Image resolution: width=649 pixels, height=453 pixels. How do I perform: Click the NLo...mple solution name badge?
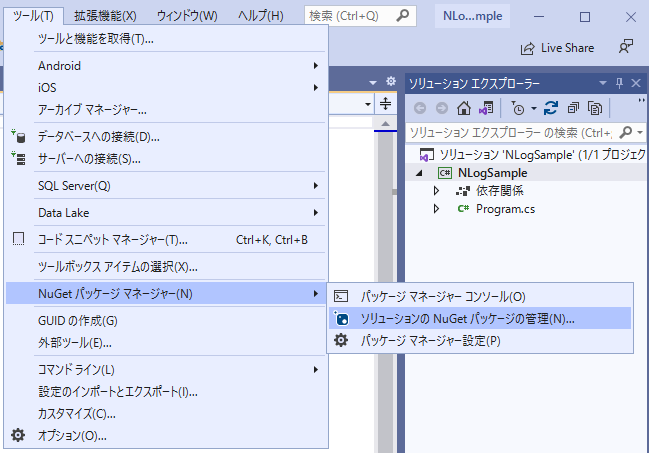pos(472,16)
